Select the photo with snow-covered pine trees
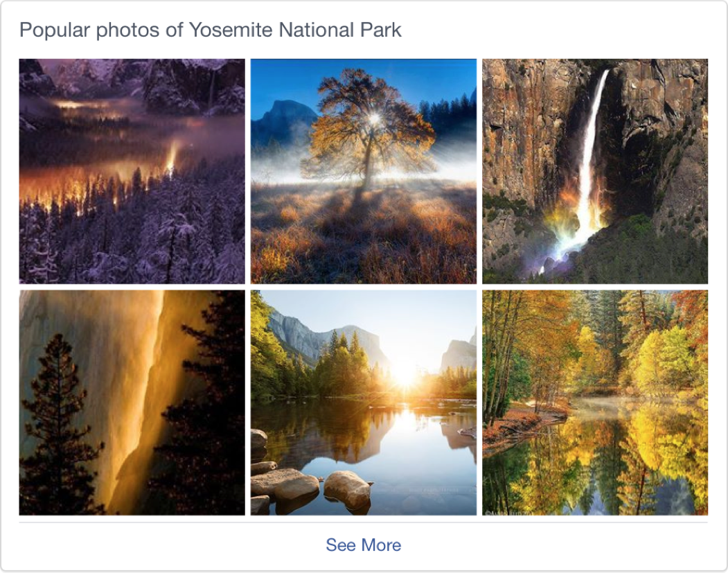This screenshot has width=728, height=573. [132, 171]
